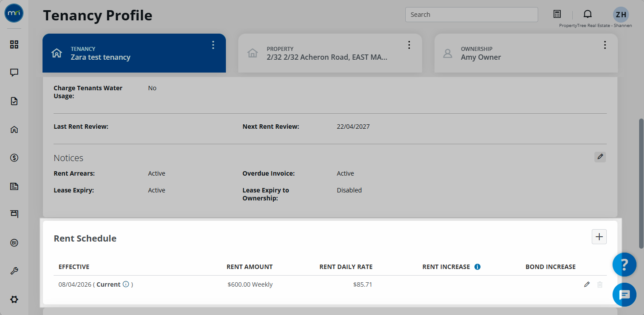The image size is (644, 315).
Task: Open the Property card three-dot menu
Action: point(409,45)
